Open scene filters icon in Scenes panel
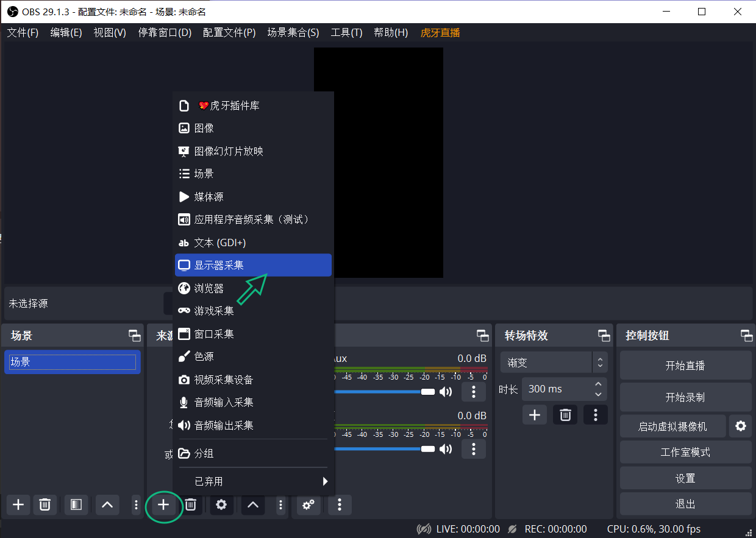This screenshot has height=538, width=756. pos(76,504)
